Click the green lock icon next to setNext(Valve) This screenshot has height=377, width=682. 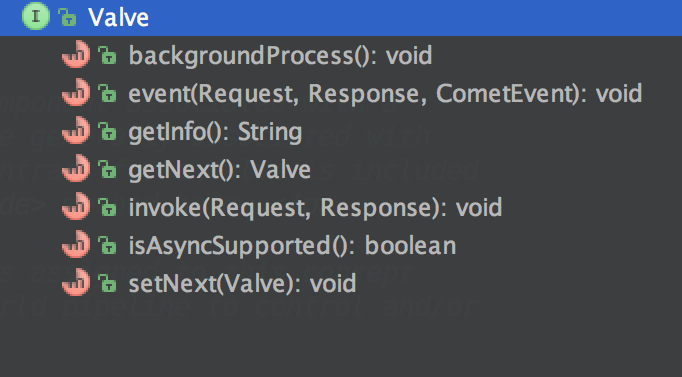(107, 284)
